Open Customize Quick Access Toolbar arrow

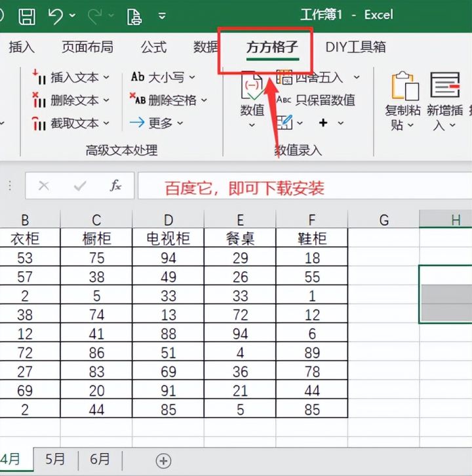(163, 15)
